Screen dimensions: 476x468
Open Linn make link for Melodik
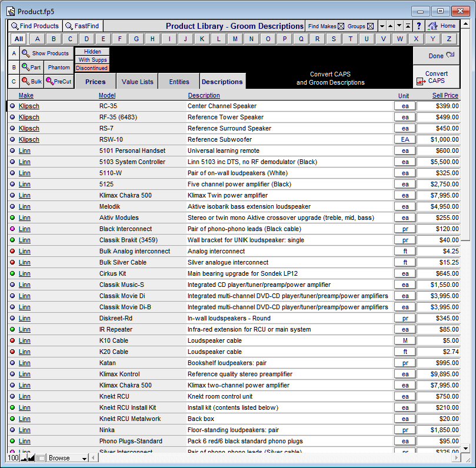[x=25, y=206]
